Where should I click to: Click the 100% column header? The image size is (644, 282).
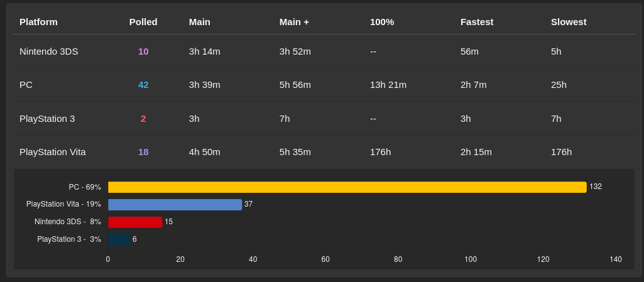pos(382,22)
